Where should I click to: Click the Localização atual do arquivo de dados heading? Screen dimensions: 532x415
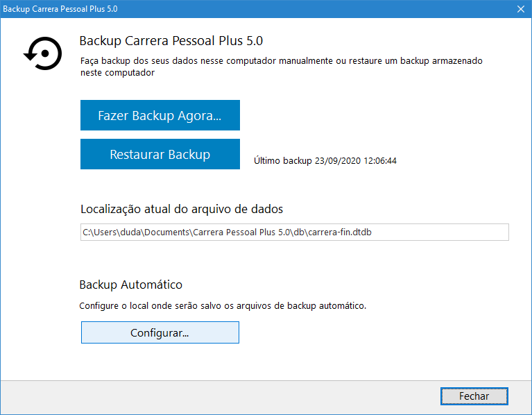click(x=182, y=209)
